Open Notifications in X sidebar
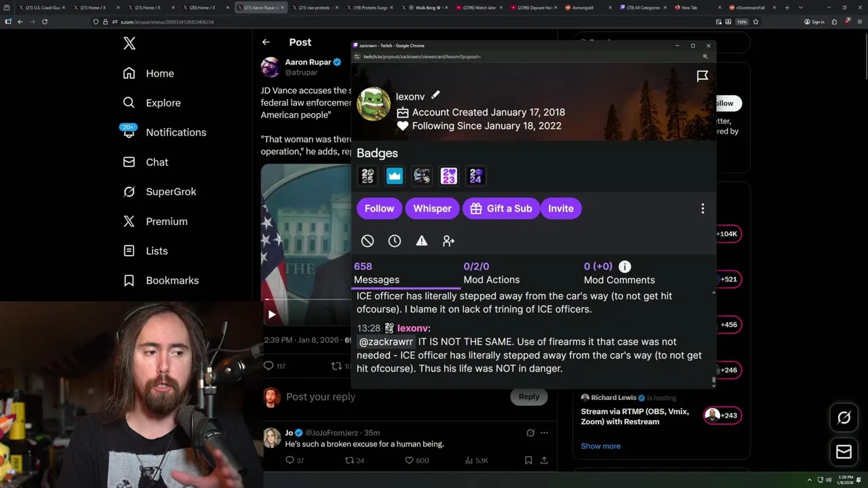 (163, 132)
